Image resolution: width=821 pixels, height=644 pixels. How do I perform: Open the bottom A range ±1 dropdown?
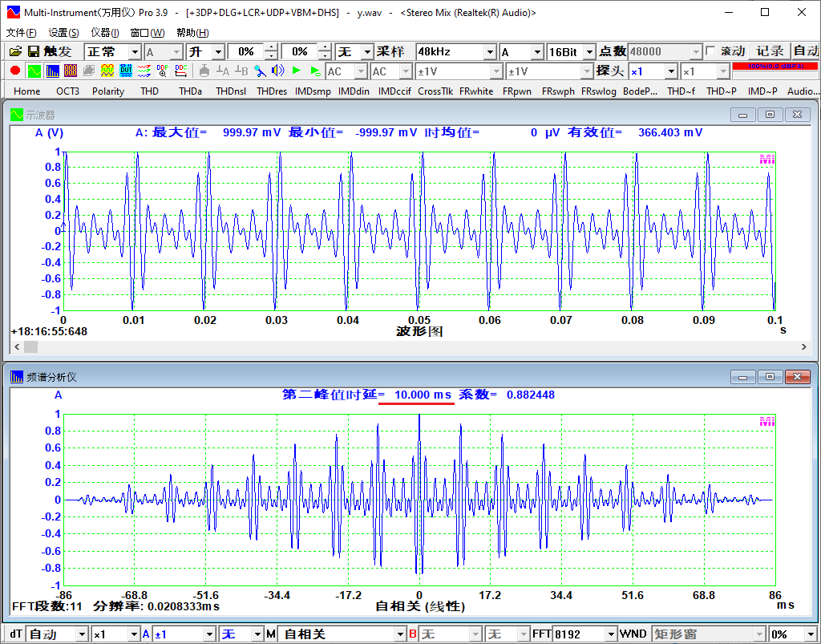[x=209, y=634]
